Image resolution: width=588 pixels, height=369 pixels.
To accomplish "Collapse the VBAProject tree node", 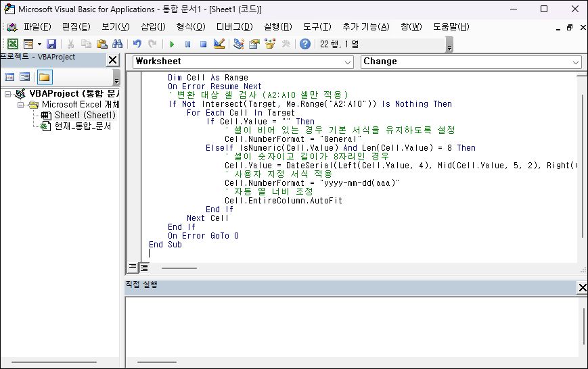I will [x=8, y=94].
